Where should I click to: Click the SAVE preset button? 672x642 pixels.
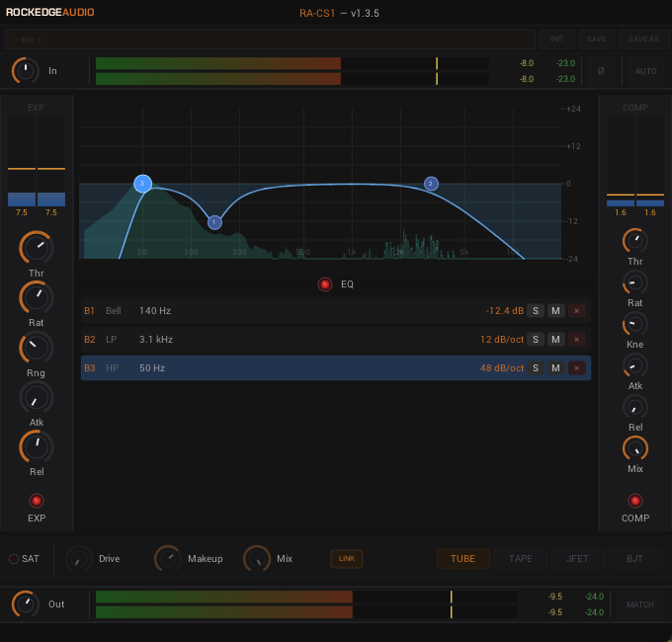(x=597, y=39)
